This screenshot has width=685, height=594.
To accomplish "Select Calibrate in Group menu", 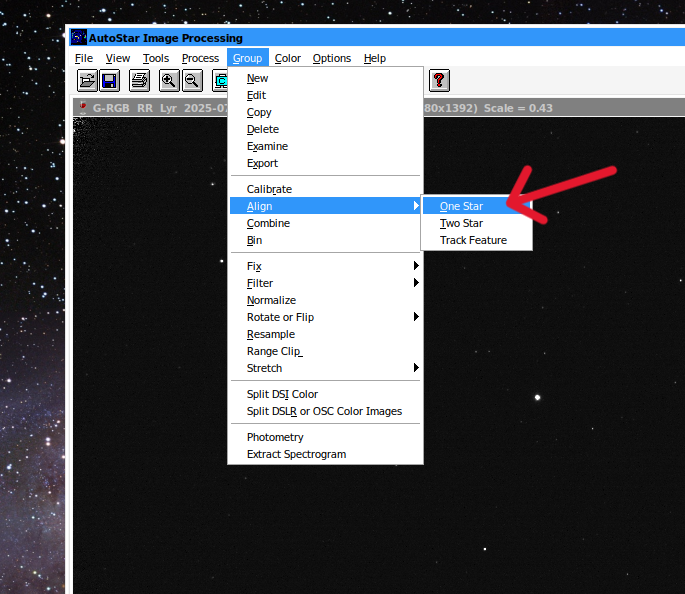I will point(325,189).
